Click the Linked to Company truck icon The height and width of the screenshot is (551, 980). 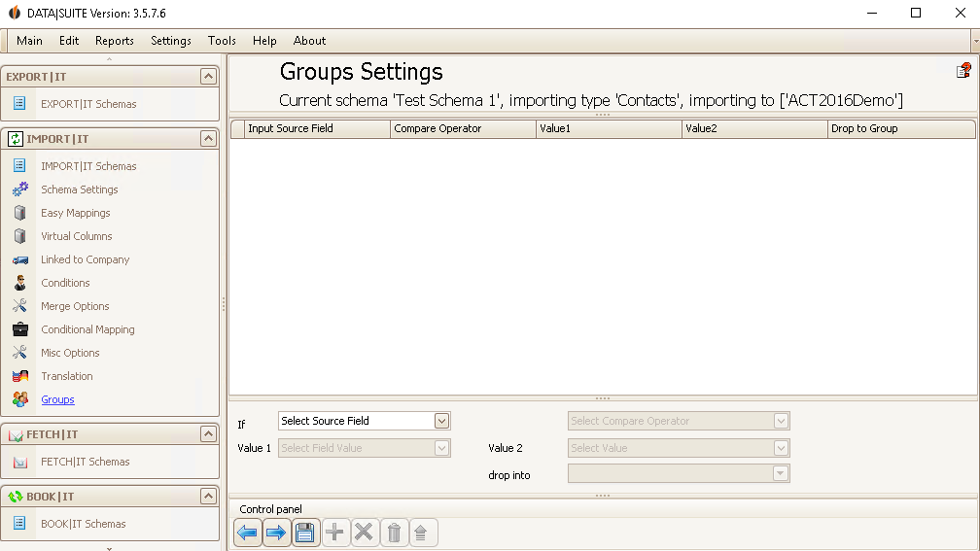[20, 259]
